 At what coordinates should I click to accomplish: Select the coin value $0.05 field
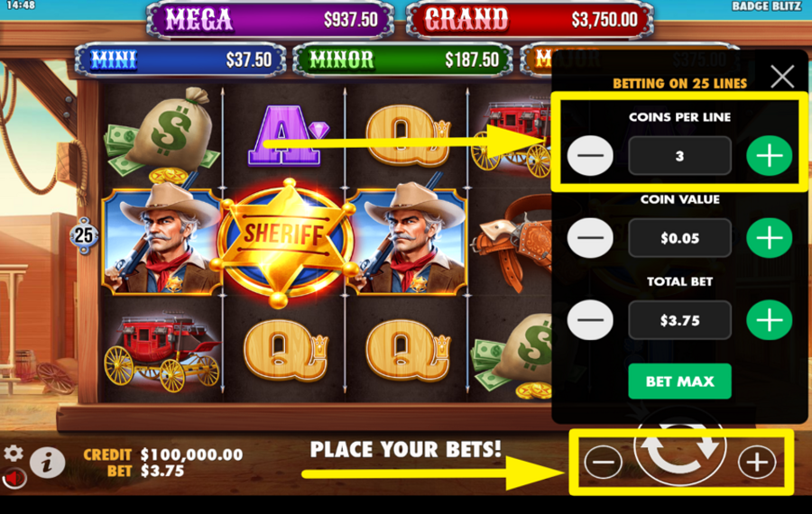679,238
